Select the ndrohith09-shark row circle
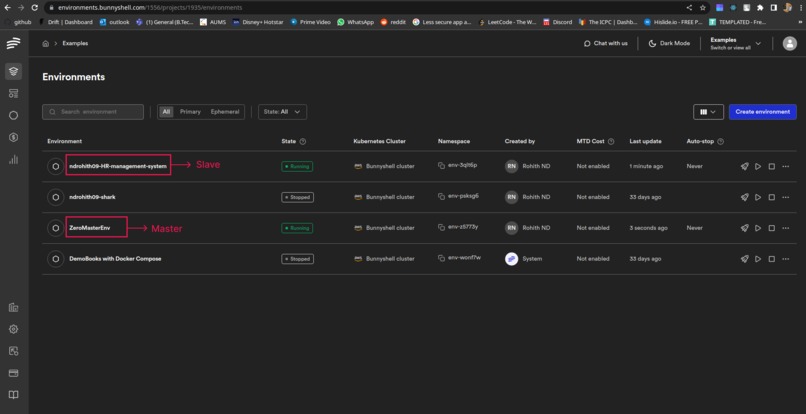 56,197
